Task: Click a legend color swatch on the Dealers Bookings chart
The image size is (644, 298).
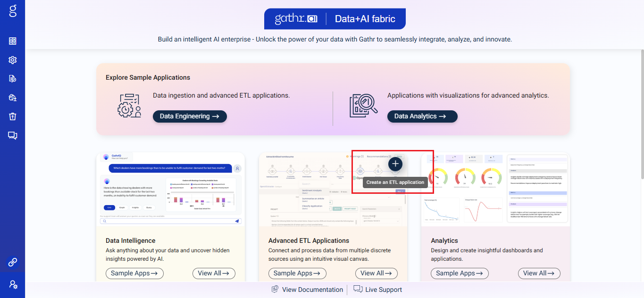Action: click(x=171, y=184)
